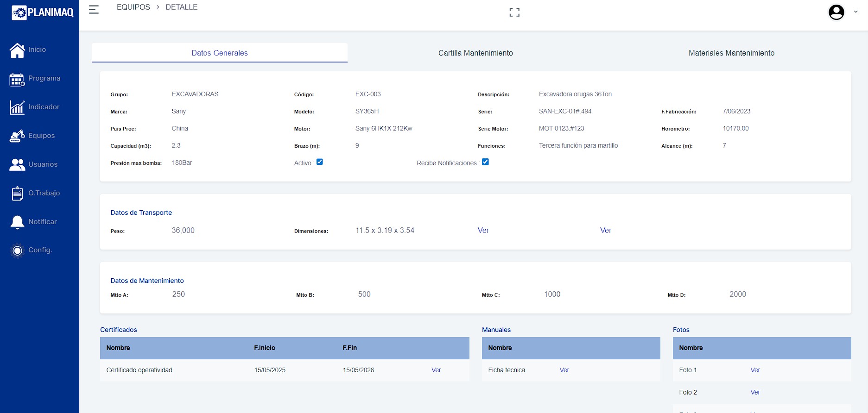Viewport: 868px width, 413px height.
Task: Click the F.Fin column header in Certificados
Action: (350, 348)
